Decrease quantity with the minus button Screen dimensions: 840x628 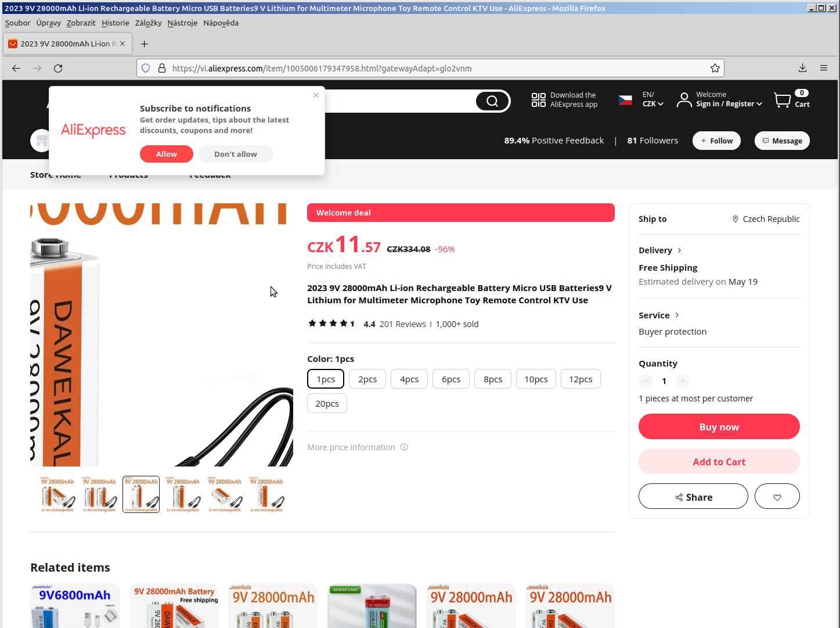coord(646,381)
